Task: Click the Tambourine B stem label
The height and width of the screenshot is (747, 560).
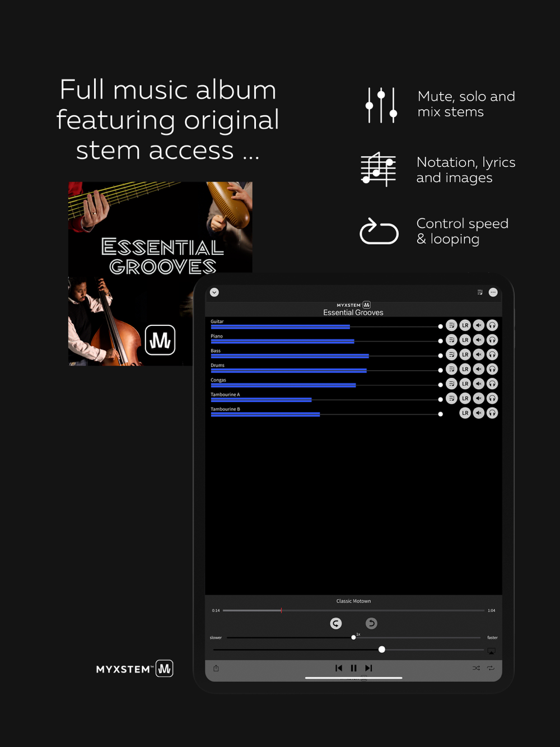Action: (x=225, y=409)
